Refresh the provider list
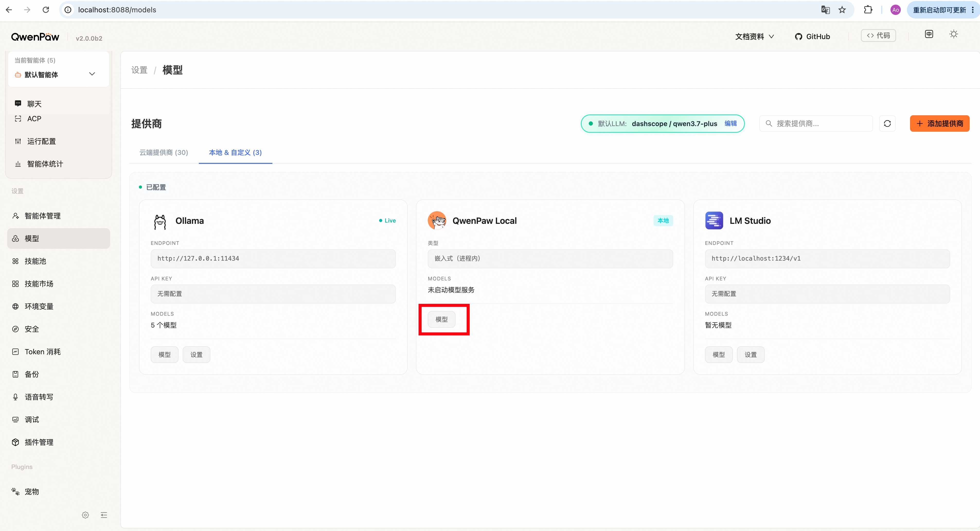The image size is (980, 531). click(887, 124)
